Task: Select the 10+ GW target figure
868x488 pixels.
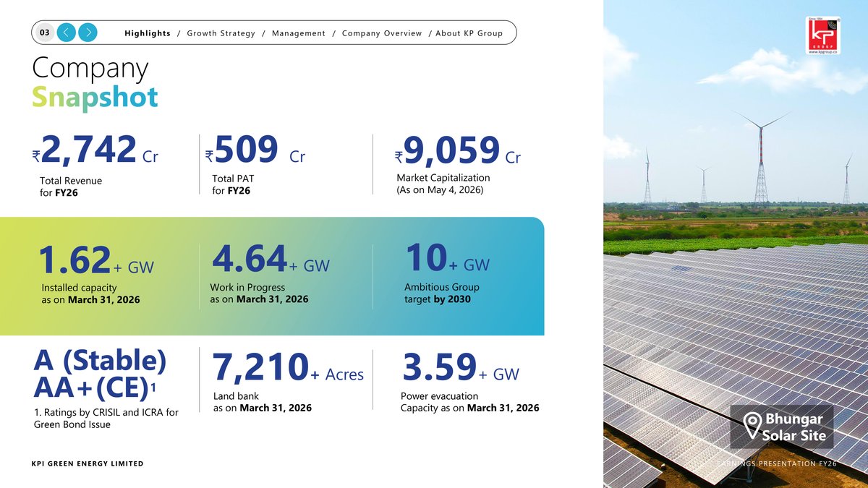Action: click(447, 260)
